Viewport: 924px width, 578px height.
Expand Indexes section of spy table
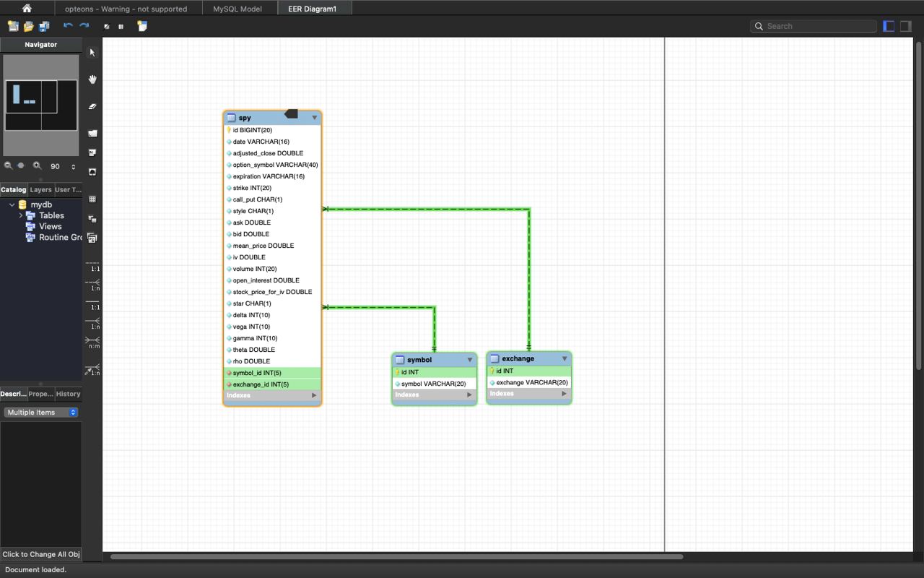(314, 395)
